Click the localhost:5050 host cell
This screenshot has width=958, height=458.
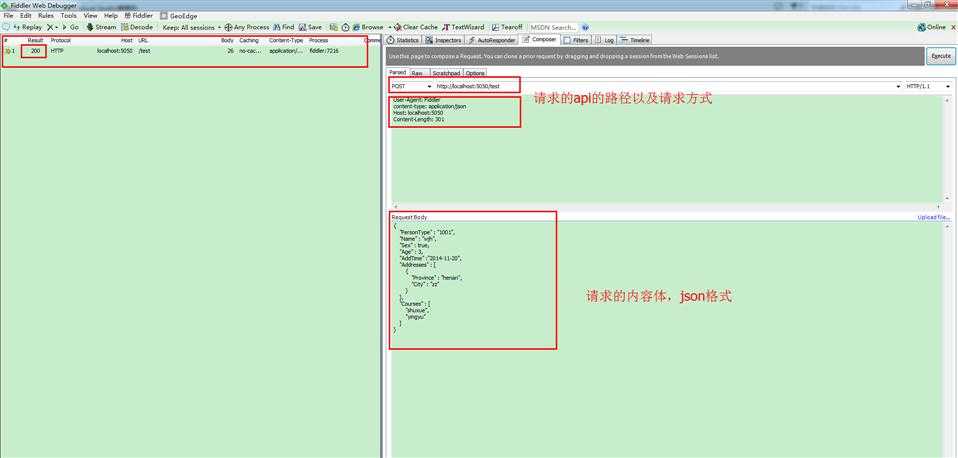coord(114,51)
